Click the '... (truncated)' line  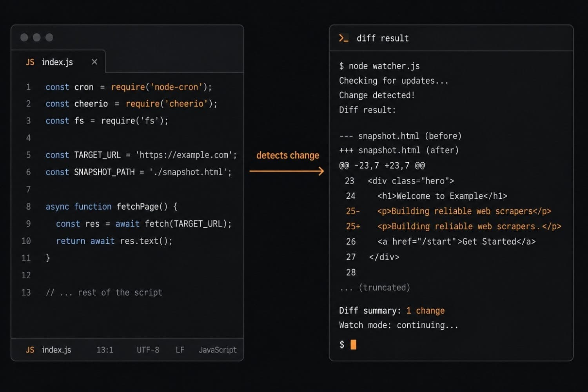coord(375,288)
